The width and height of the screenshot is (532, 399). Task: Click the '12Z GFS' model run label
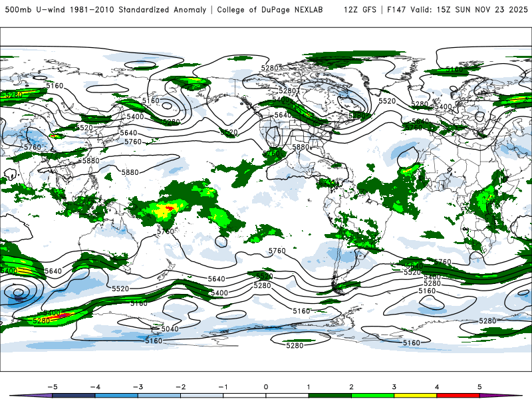pos(360,10)
